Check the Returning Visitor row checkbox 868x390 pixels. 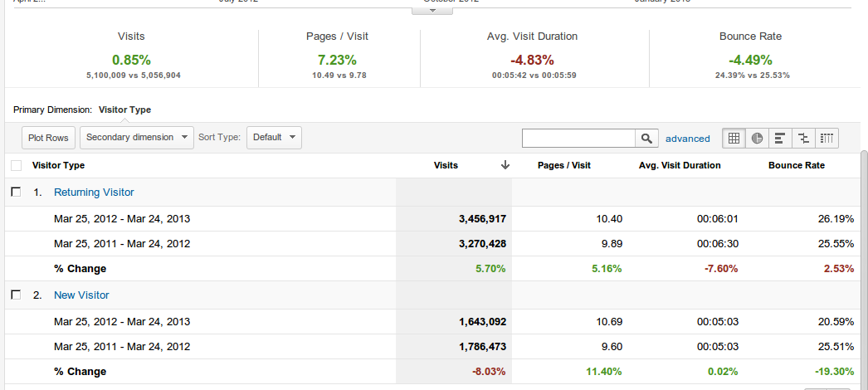(16, 193)
